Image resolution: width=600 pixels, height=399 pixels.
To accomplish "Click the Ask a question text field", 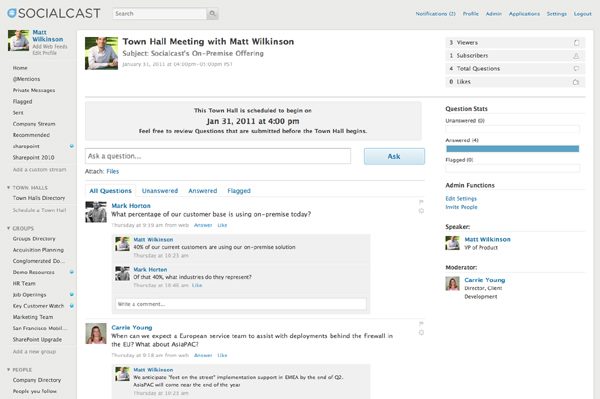I will point(218,156).
